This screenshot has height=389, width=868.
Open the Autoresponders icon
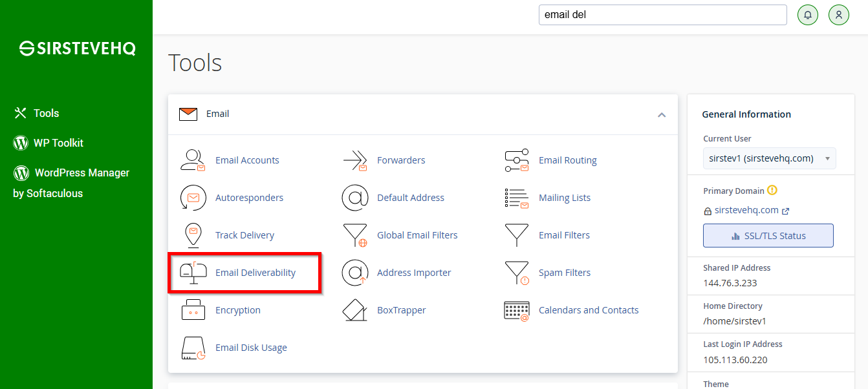193,198
